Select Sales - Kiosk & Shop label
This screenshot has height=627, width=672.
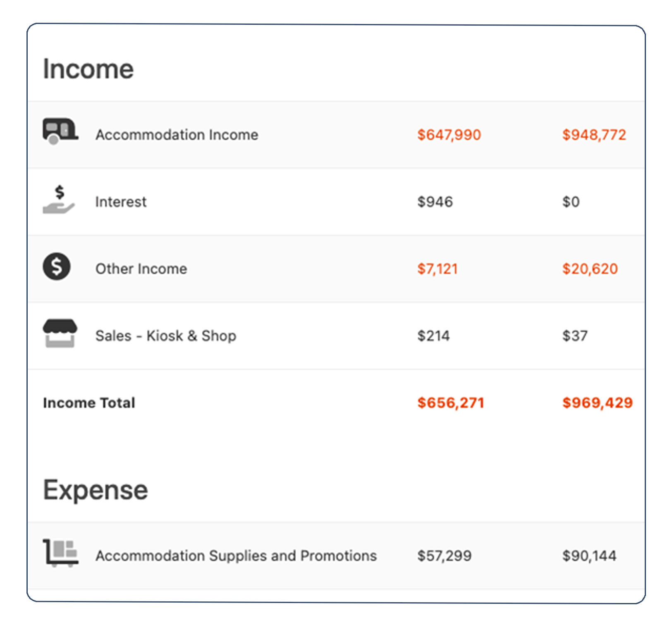click(x=165, y=336)
